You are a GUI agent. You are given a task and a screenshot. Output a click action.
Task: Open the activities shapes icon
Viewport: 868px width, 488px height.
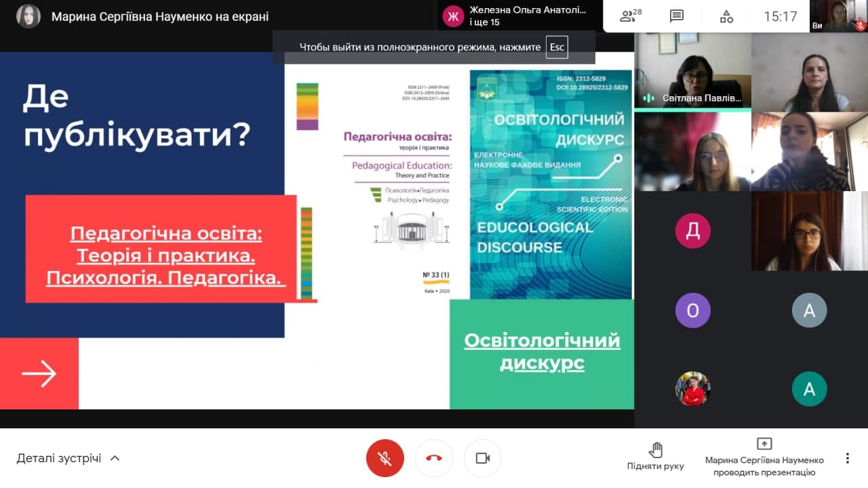tap(726, 16)
